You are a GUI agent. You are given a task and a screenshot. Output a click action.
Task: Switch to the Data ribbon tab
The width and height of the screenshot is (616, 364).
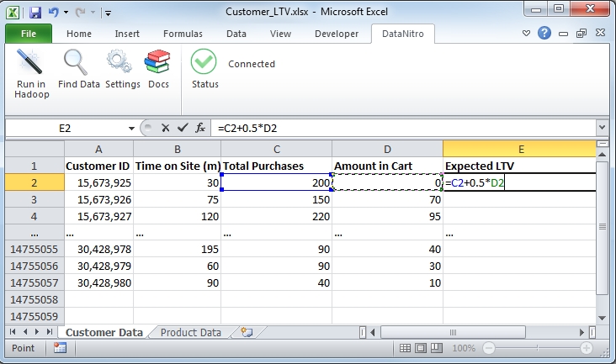tap(236, 34)
